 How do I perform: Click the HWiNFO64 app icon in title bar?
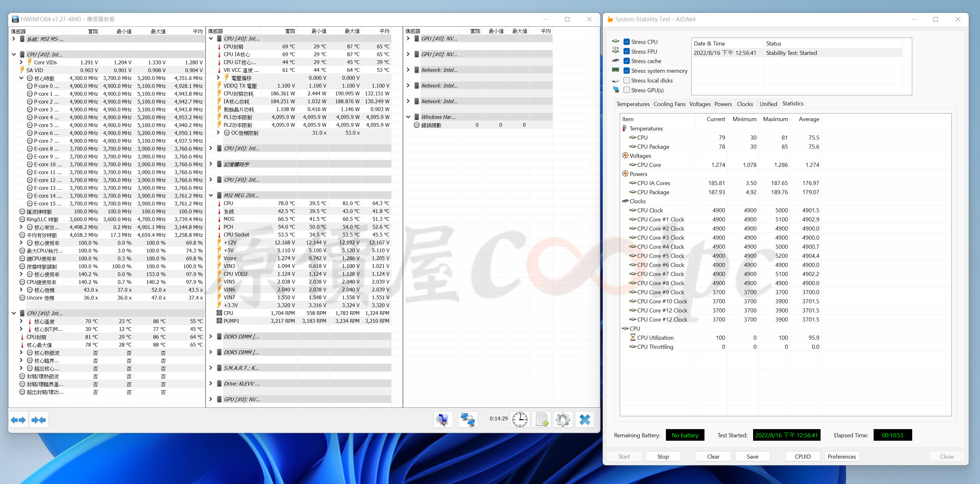[x=15, y=19]
